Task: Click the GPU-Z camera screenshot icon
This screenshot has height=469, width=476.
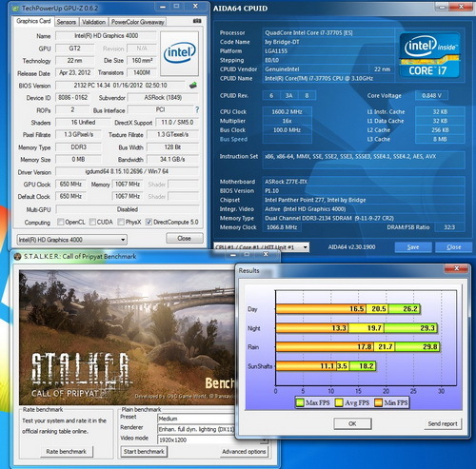Action: click(197, 21)
